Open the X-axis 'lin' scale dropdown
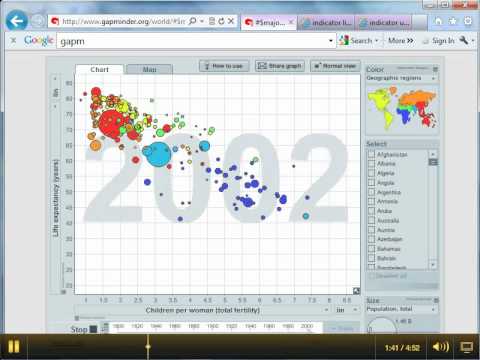 click(345, 310)
